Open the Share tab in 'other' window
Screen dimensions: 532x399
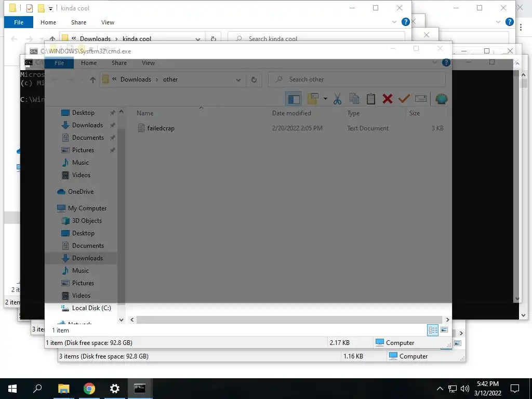[119, 63]
